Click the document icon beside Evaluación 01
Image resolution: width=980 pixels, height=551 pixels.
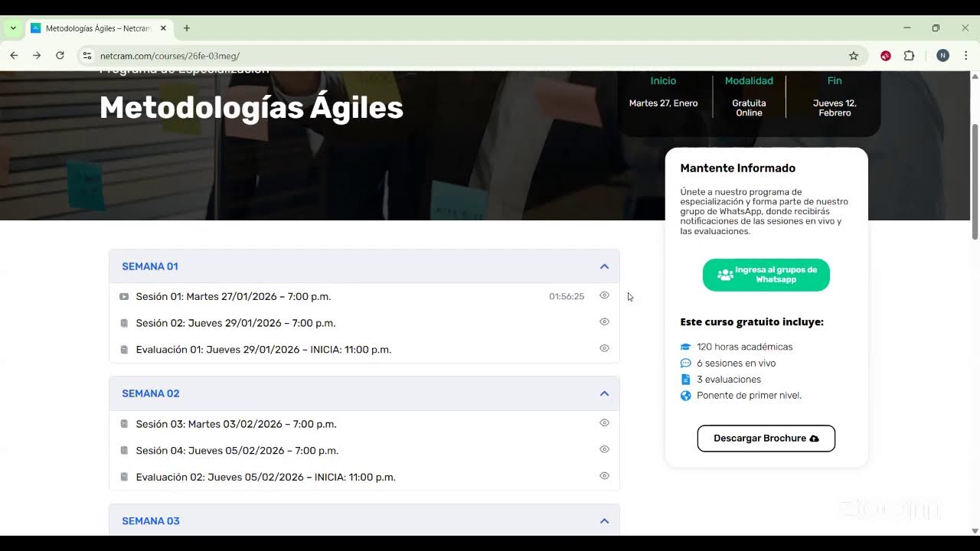(x=124, y=350)
